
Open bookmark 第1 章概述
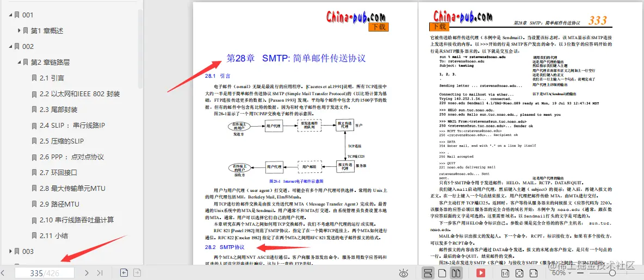click(x=47, y=31)
